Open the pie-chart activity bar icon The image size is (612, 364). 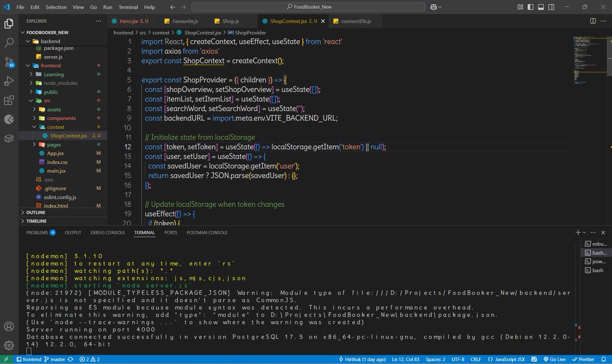pyautogui.click(x=9, y=119)
